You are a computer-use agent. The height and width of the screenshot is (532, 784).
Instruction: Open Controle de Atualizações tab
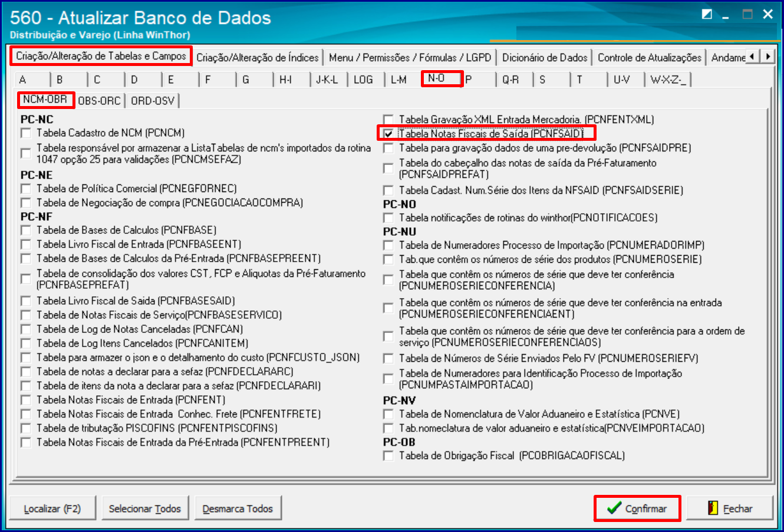click(650, 58)
